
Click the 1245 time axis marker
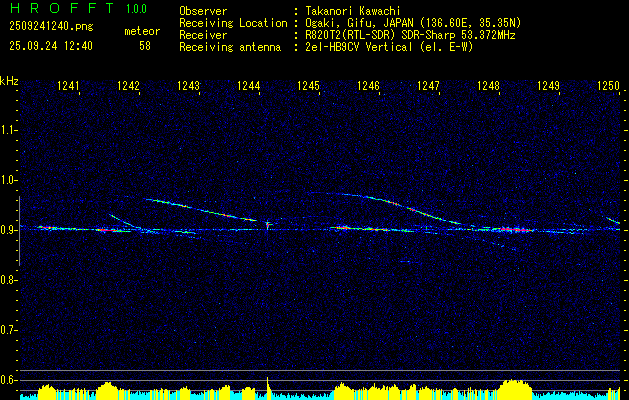point(308,85)
